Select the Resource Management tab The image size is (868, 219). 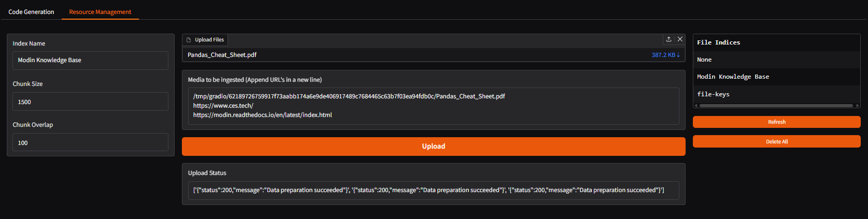click(x=100, y=12)
